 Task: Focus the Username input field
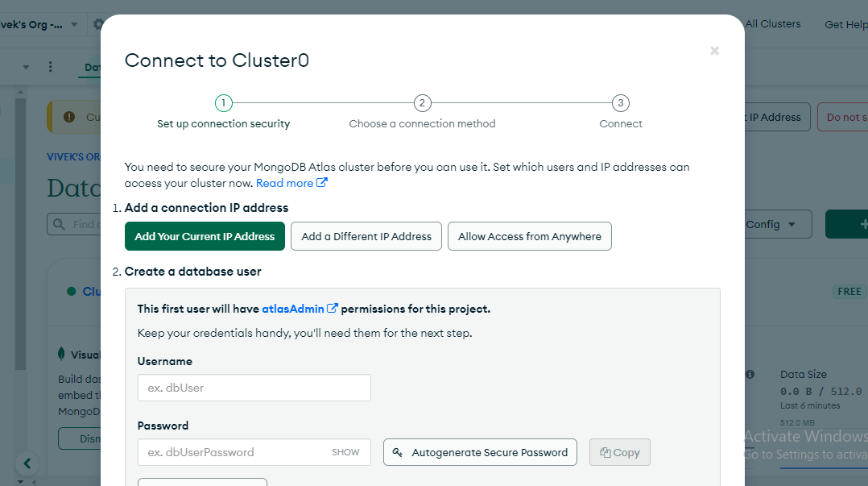coord(254,388)
